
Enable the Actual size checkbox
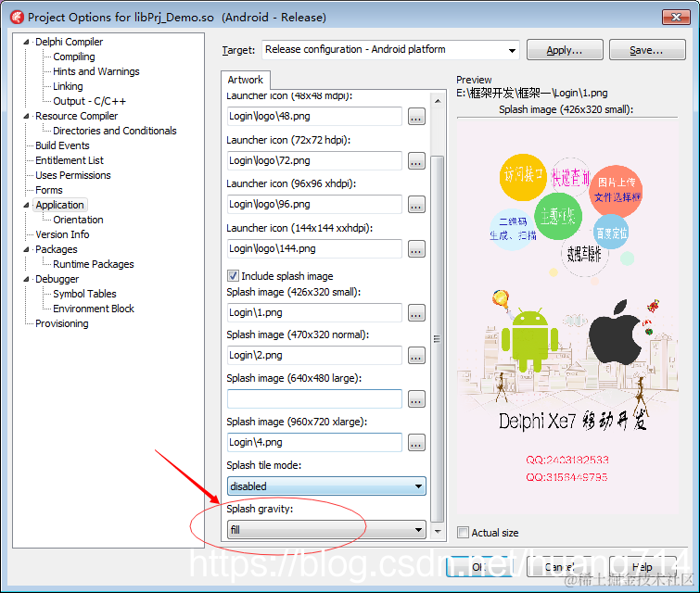point(463,533)
